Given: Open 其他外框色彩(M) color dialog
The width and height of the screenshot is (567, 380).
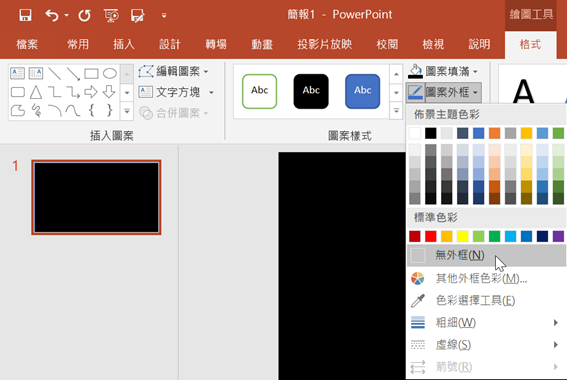Looking at the screenshot, I should click(x=486, y=278).
